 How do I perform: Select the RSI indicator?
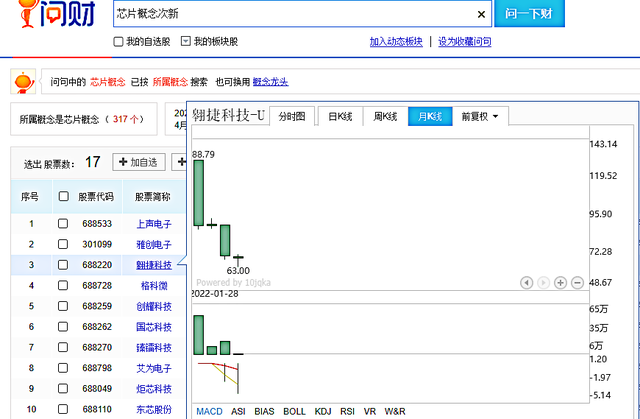point(347,411)
